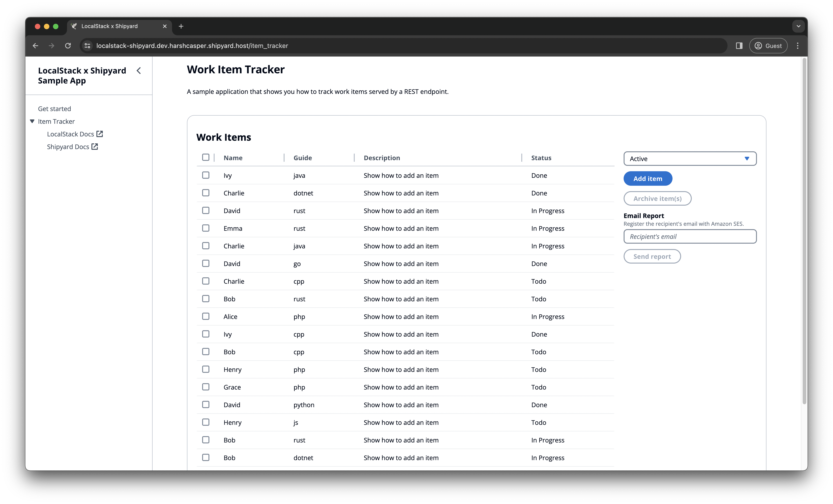Open a new tab with plus icon

[x=181, y=26]
